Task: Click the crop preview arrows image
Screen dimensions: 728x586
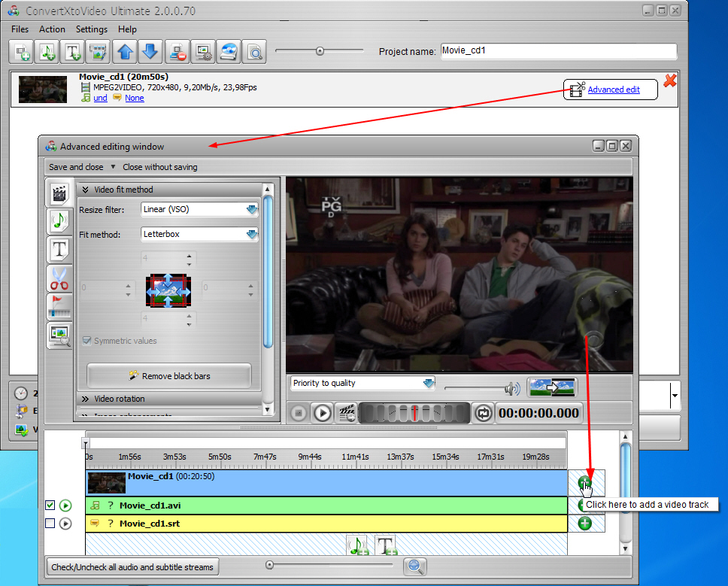Action: pos(168,290)
